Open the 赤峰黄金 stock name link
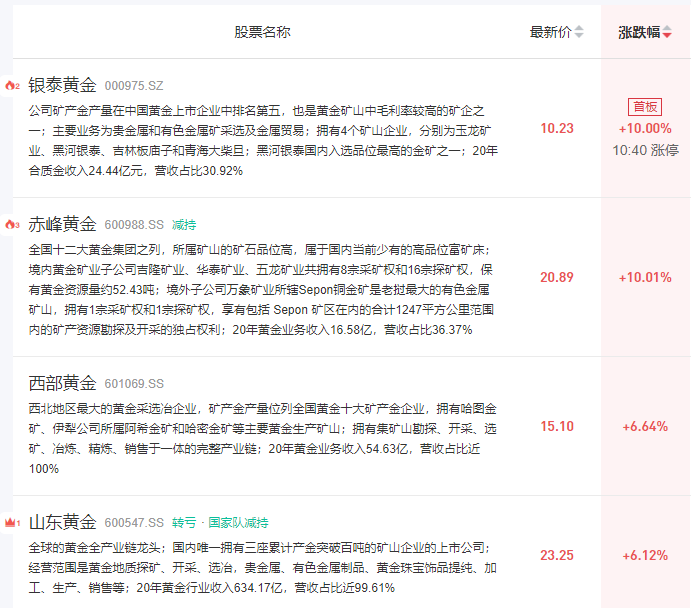The image size is (691, 608). click(62, 224)
